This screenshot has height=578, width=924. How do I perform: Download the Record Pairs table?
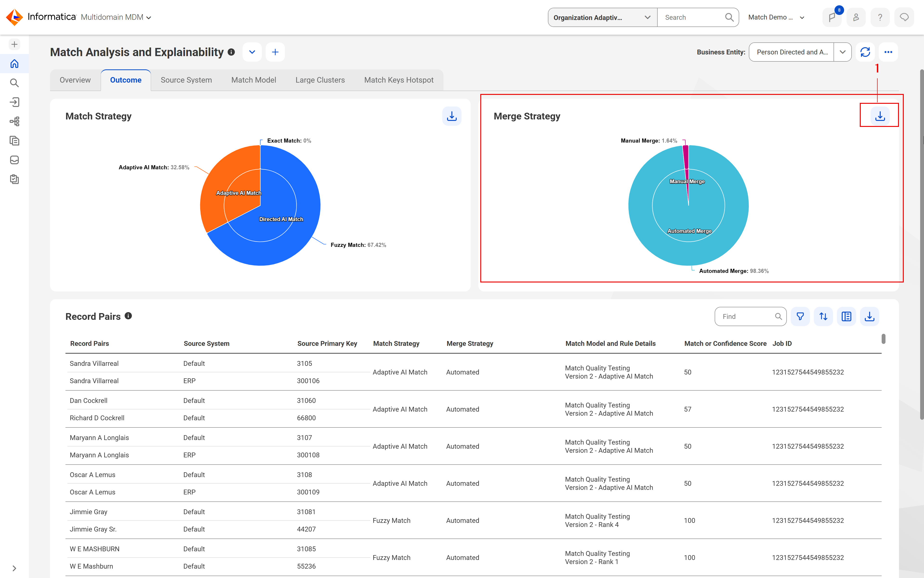coord(870,316)
